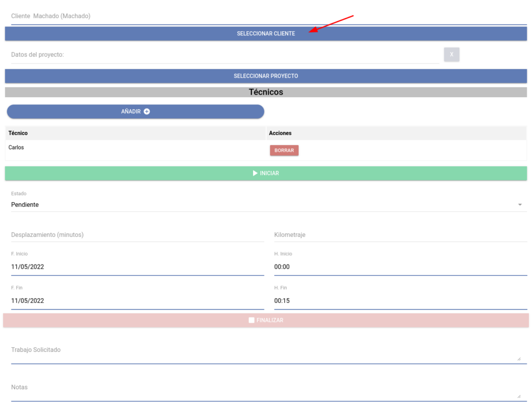The width and height of the screenshot is (532, 409).
Task: Expand the Estado dropdown arrow
Action: [520, 205]
